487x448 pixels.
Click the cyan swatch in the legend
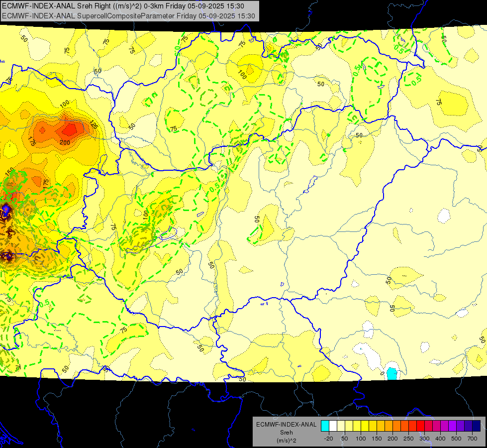(325, 426)
